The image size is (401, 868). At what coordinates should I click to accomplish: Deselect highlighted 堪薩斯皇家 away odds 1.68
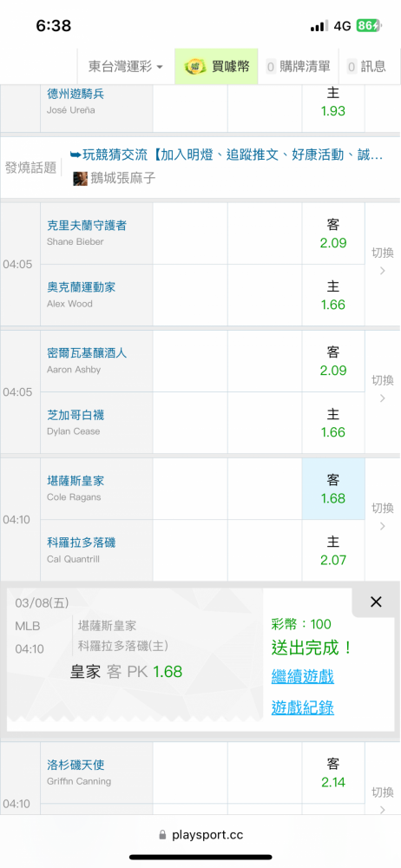click(333, 489)
